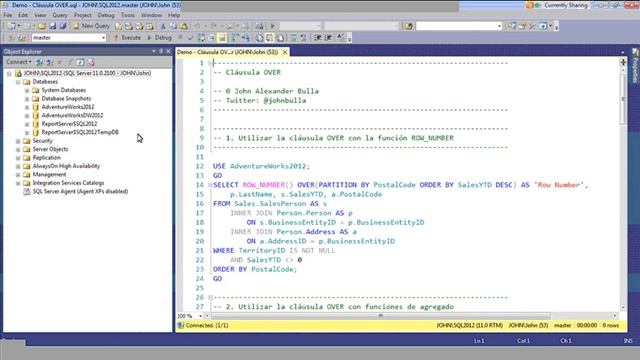Select Results to Grid mode
Screen dimensions: 640x360
pyautogui.click(x=270, y=38)
